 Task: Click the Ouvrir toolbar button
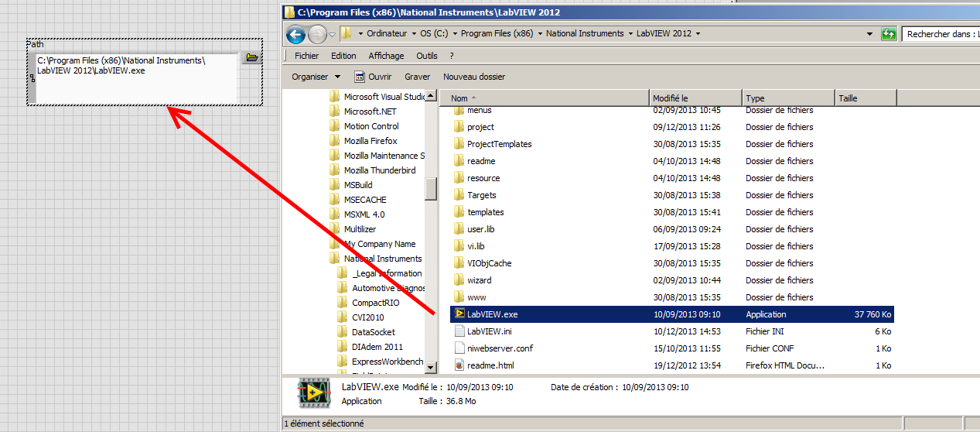point(373,77)
